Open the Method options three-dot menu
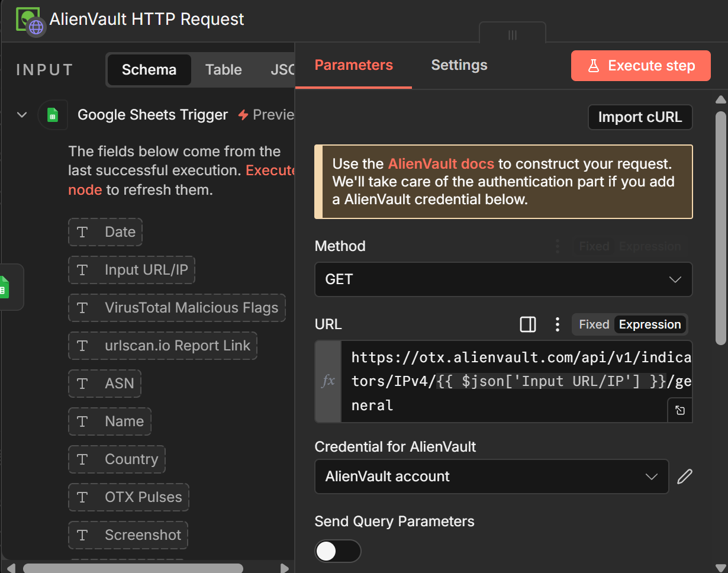The height and width of the screenshot is (573, 728). click(x=557, y=246)
